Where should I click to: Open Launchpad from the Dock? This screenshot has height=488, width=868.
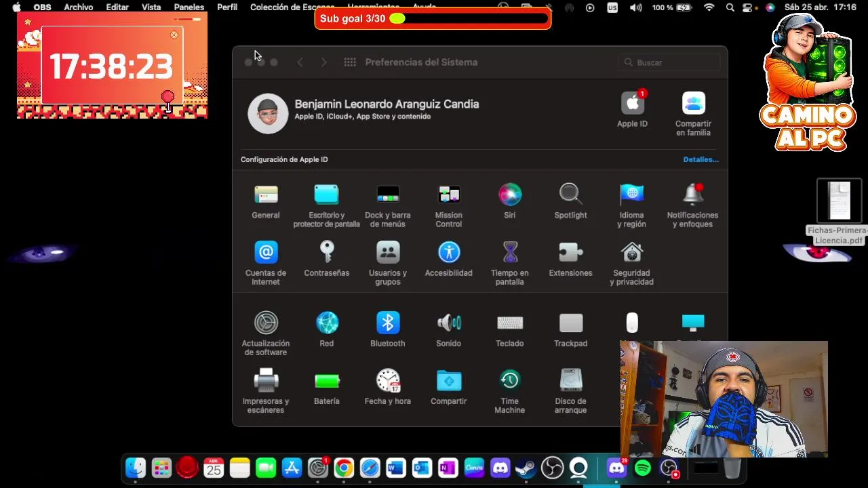coord(161,468)
